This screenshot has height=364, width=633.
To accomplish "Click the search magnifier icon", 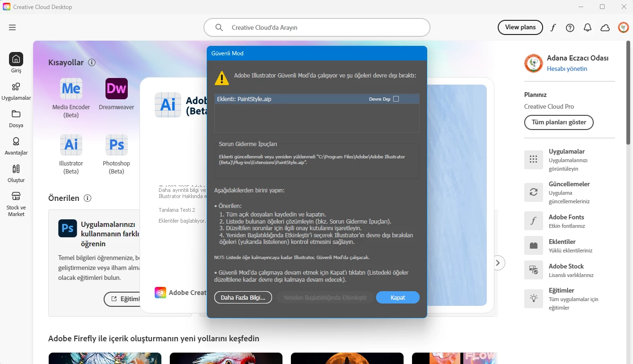I will point(219,27).
